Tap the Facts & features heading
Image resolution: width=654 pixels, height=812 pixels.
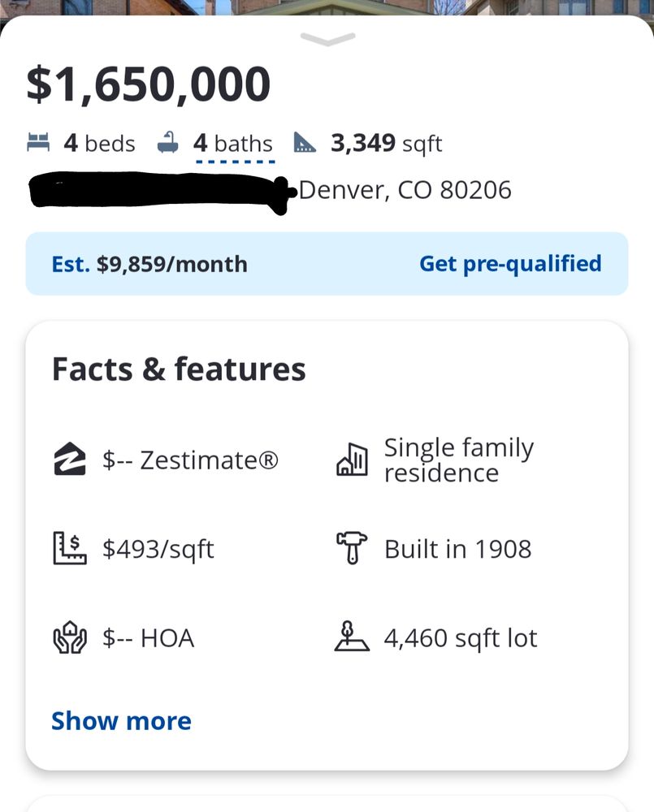point(179,369)
